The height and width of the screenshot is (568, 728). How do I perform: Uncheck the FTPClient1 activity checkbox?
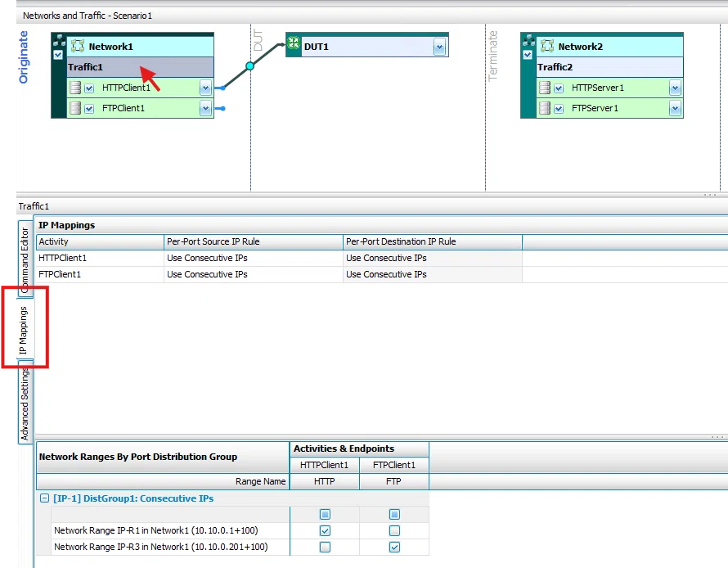(x=89, y=108)
